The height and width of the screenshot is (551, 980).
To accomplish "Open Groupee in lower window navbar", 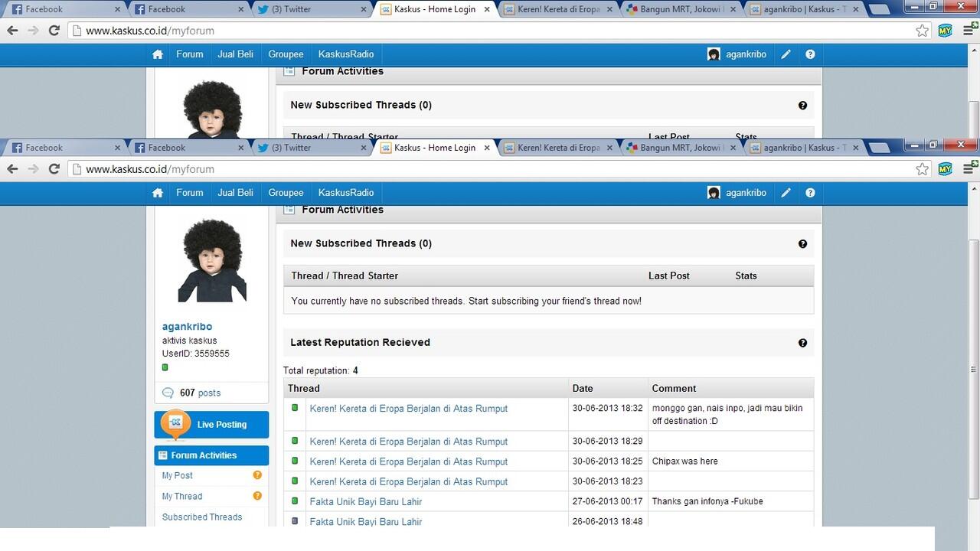I will click(x=286, y=193).
